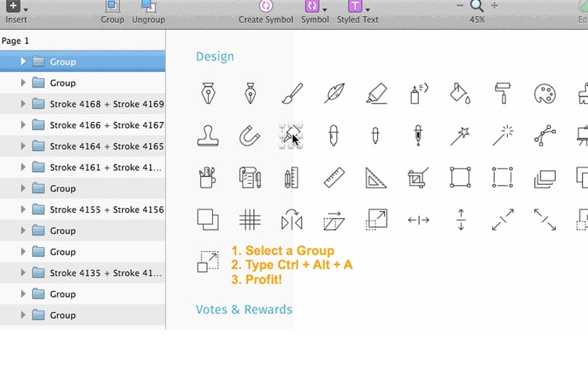Select layer Stroke 4166 + Stroke 4167
The width and height of the screenshot is (588, 370).
pyautogui.click(x=83, y=125)
